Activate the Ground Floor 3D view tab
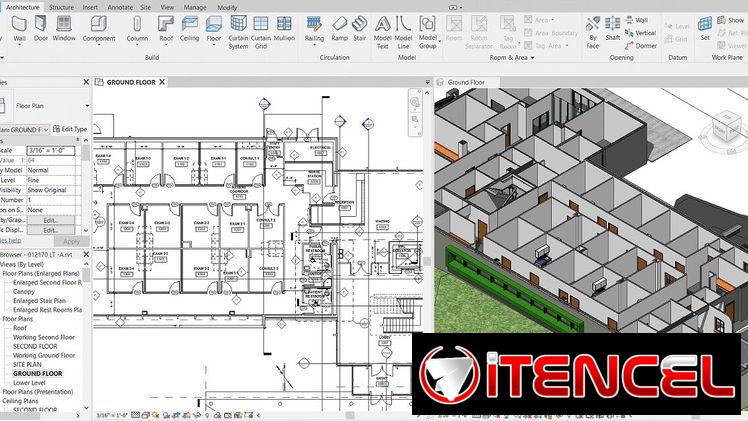 coord(466,82)
